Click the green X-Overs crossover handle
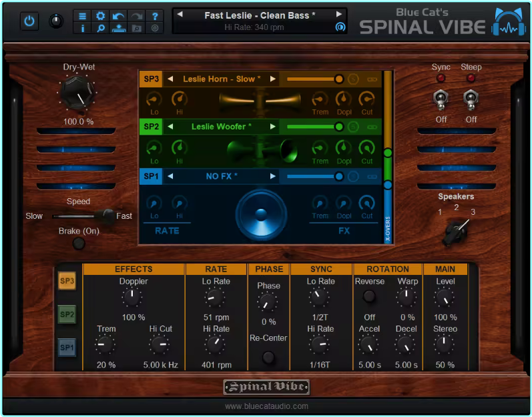Screen dimensions: 532x417 pyautogui.click(x=388, y=153)
